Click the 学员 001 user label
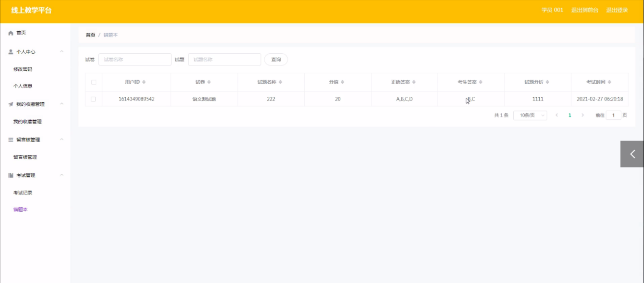The width and height of the screenshot is (644, 283). (552, 10)
